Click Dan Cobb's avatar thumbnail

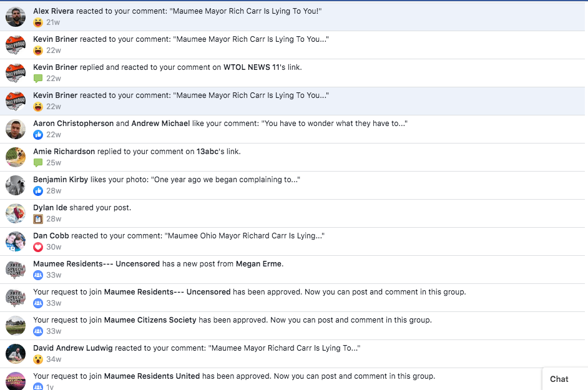(16, 241)
